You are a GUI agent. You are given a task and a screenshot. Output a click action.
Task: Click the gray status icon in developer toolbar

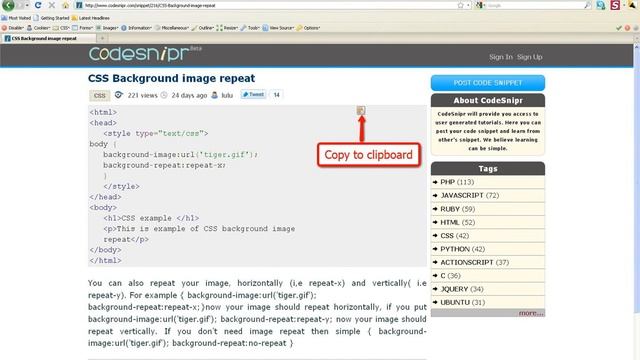[x=636, y=28]
